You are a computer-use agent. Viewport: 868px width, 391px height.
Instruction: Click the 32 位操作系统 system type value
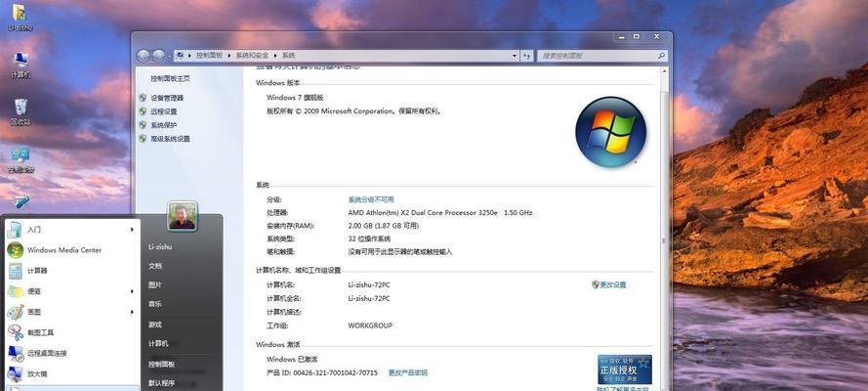(369, 239)
